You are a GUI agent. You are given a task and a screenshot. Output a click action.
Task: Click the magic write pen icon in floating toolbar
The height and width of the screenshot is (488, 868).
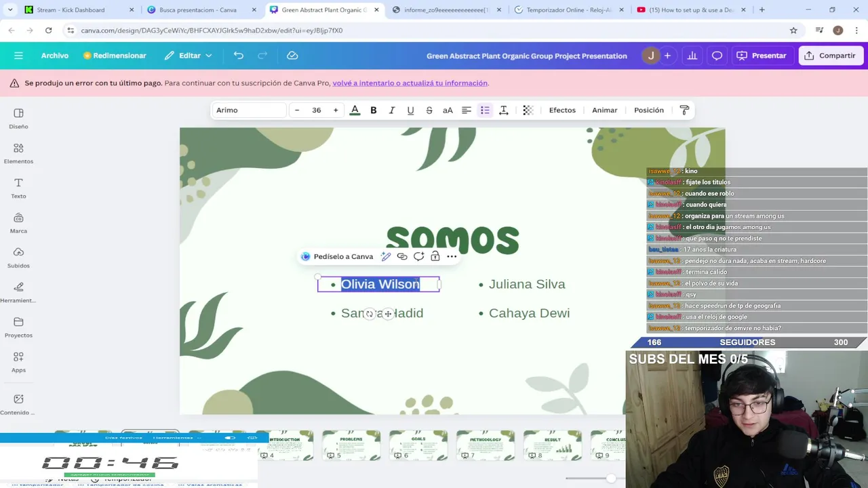[386, 256]
